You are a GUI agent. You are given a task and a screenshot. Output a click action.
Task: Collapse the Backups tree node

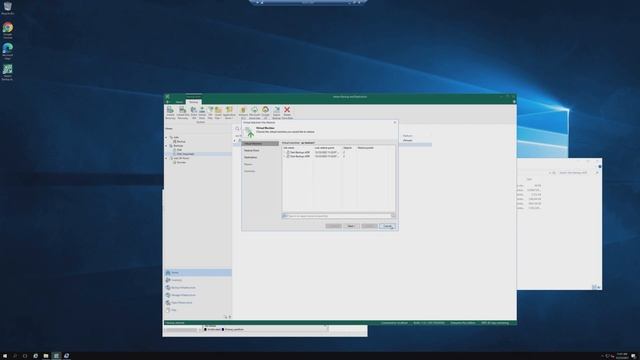[167, 146]
